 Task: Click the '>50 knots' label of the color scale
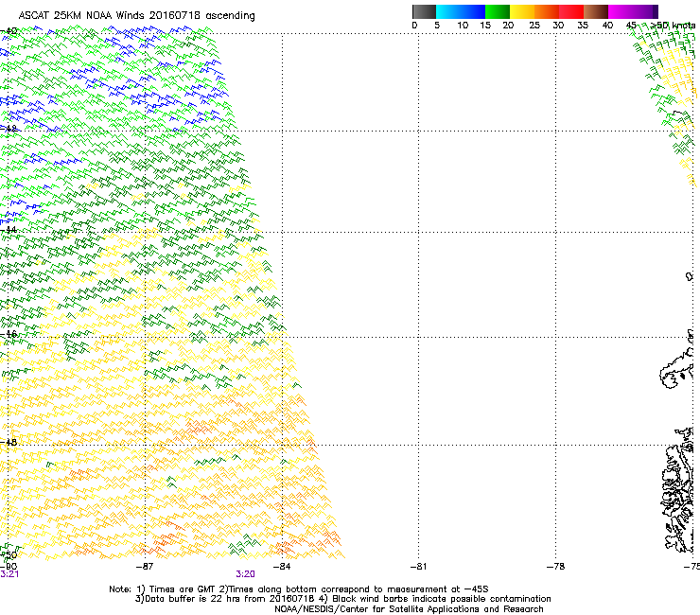point(673,26)
